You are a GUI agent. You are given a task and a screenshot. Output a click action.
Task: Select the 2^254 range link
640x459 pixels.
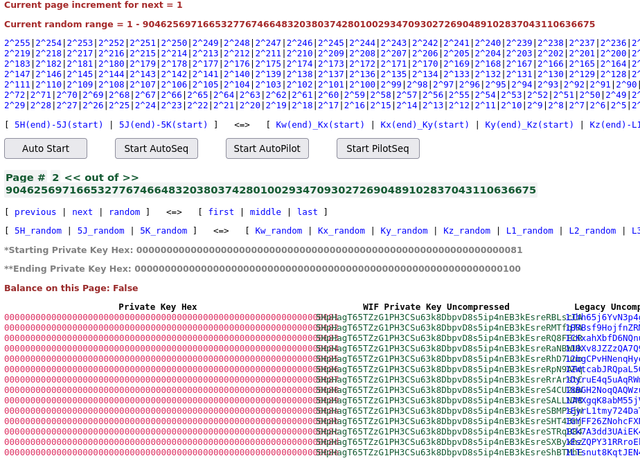tap(49, 43)
